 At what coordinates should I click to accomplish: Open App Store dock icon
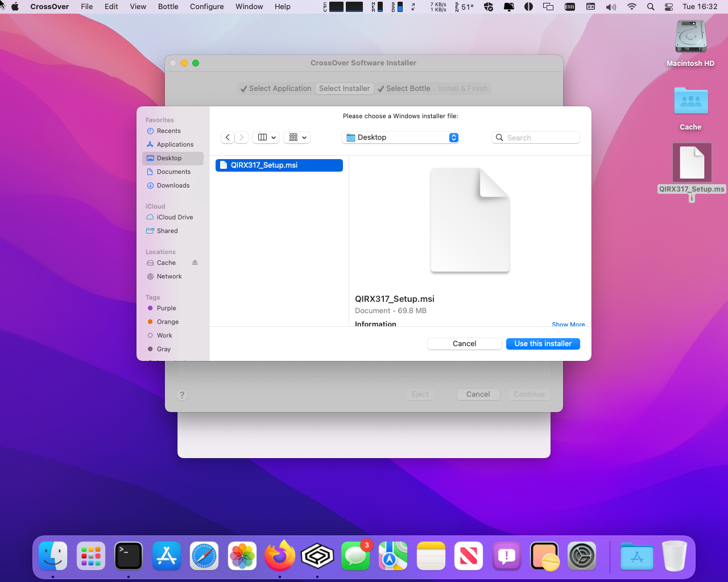coord(167,555)
